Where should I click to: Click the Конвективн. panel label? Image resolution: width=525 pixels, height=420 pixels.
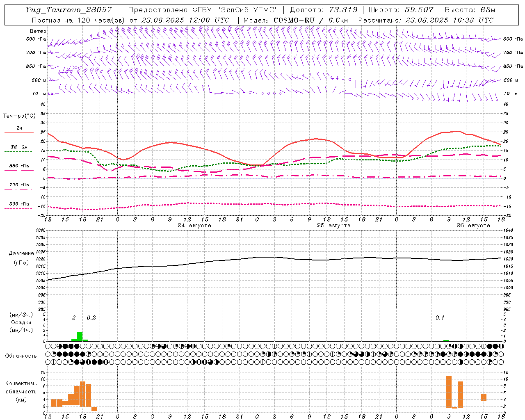point(21,383)
